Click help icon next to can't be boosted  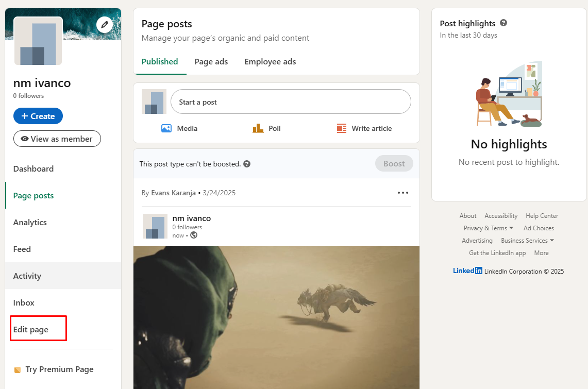tap(247, 164)
